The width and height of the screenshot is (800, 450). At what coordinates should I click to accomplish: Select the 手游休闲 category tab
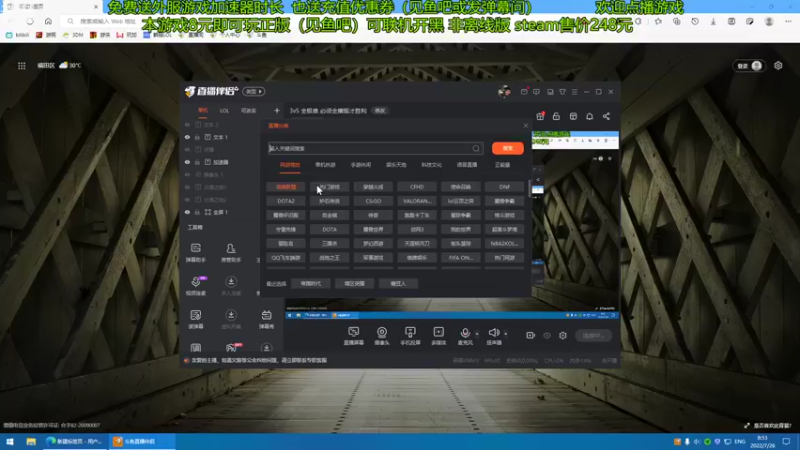361,165
